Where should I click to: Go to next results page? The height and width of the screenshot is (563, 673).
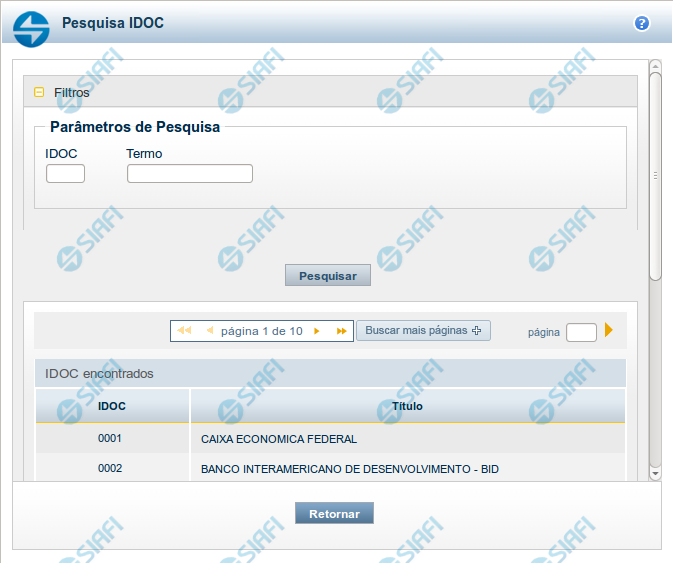coord(317,331)
